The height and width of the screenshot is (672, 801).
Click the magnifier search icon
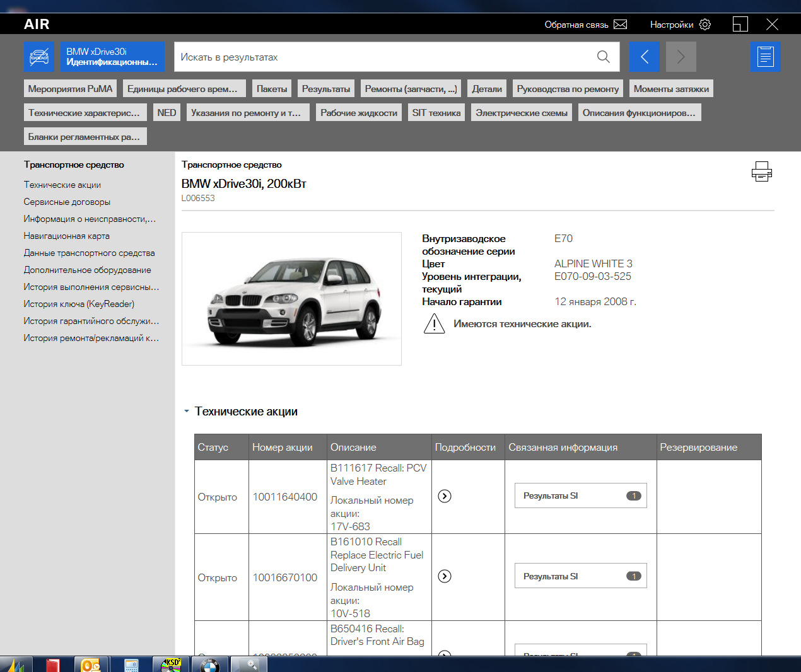(603, 57)
